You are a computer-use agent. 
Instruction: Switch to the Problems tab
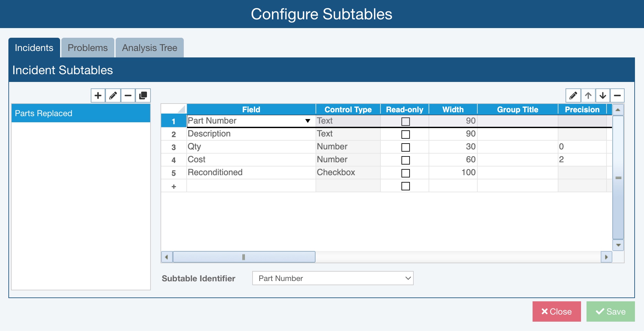(88, 48)
